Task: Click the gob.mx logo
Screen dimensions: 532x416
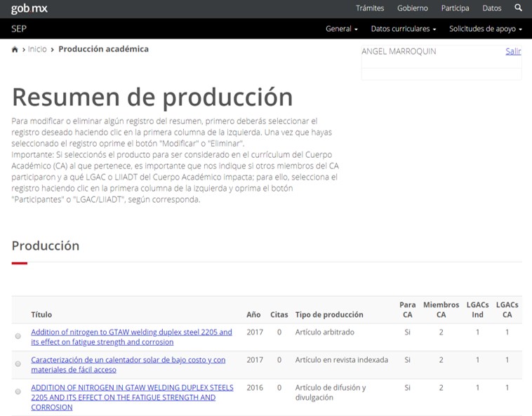Action: point(29,8)
